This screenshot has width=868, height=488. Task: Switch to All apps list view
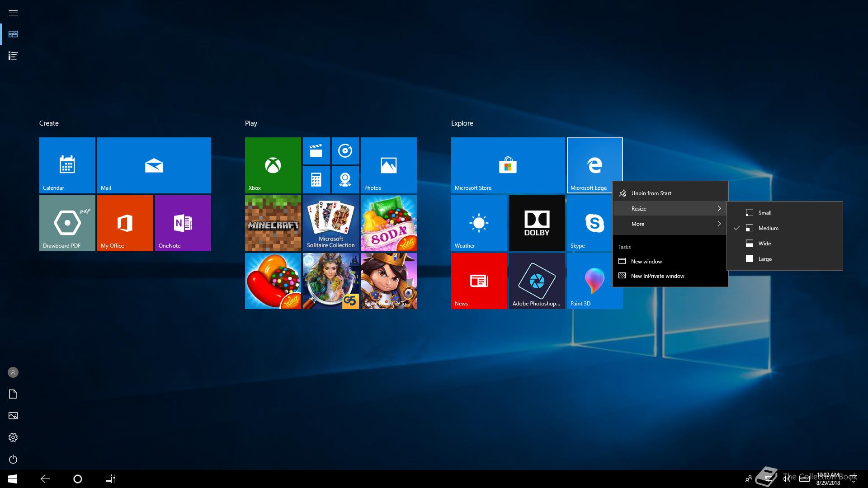click(13, 56)
